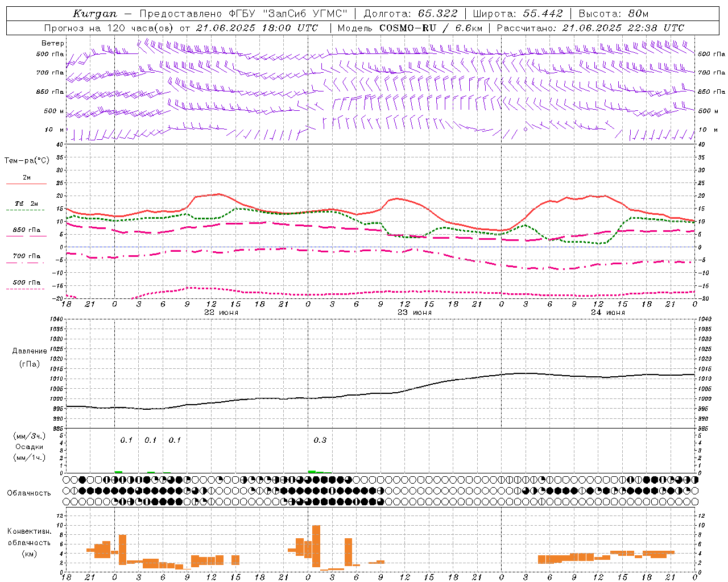The width and height of the screenshot is (728, 582).
Task: Click the solid red 2м legend line
Action: pos(26,184)
